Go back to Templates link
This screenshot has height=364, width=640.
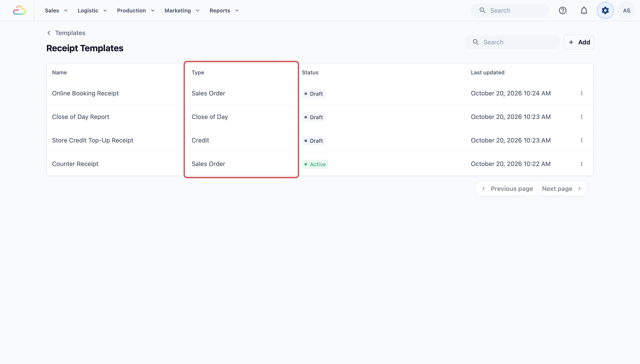70,33
